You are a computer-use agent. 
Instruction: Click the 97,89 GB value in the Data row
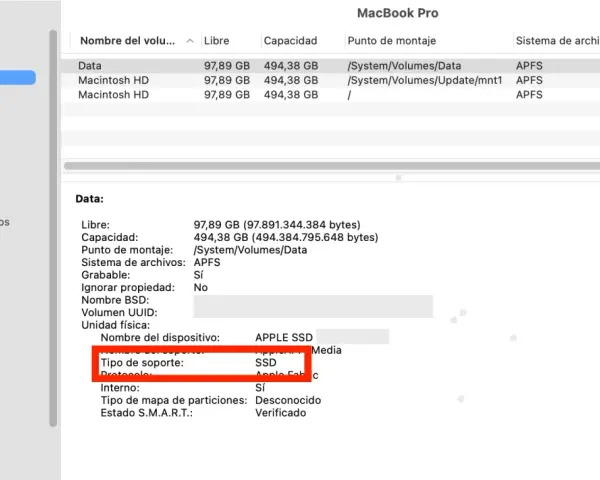(227, 66)
